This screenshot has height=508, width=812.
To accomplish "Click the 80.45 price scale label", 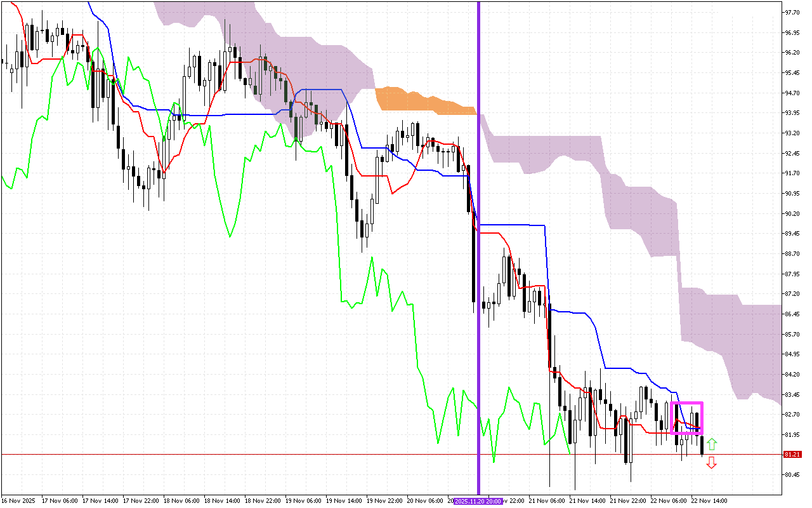I will coord(791,475).
